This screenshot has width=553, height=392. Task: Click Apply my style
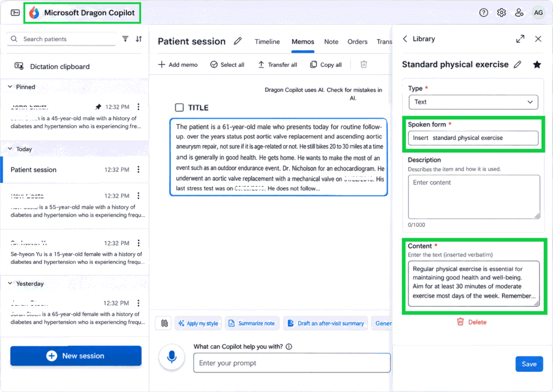198,323
